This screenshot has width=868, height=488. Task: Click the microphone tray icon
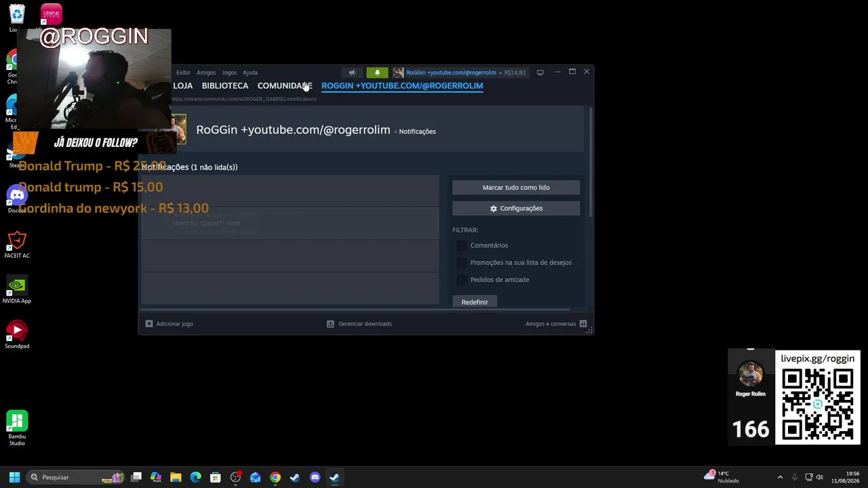tap(794, 477)
